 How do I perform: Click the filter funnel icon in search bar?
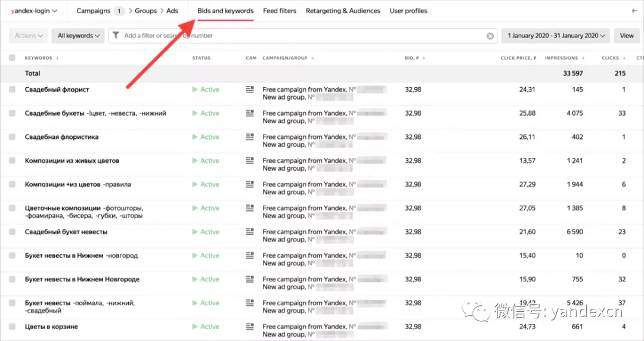click(x=116, y=35)
